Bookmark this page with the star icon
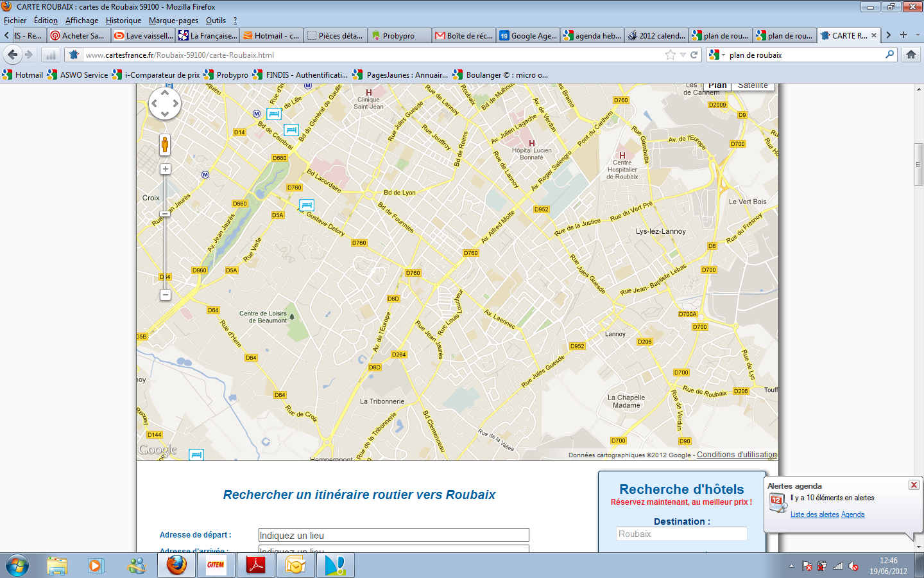The image size is (924, 578). tap(671, 55)
